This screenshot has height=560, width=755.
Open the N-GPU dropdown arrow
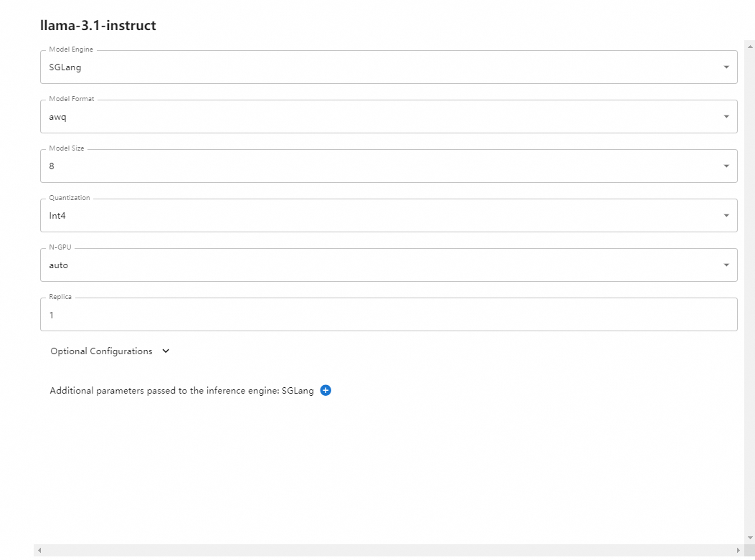(x=726, y=265)
